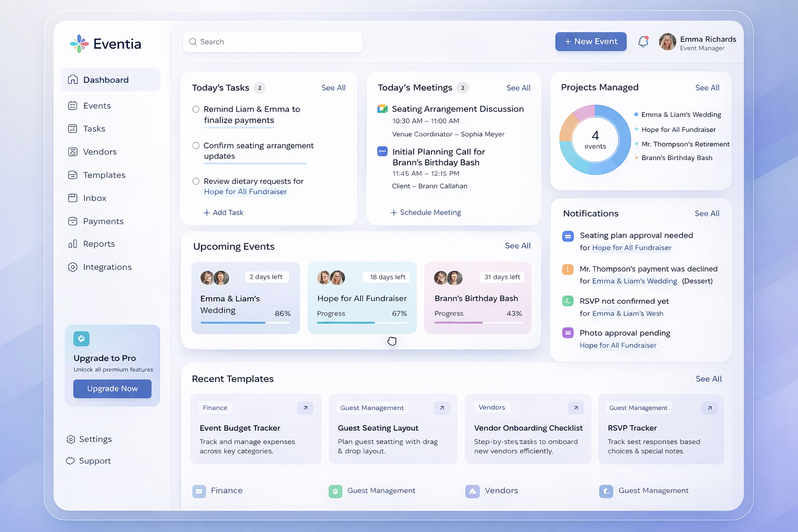The height and width of the screenshot is (532, 798).
Task: Tick the 'Review dietary requests' task circle
Action: 196,181
